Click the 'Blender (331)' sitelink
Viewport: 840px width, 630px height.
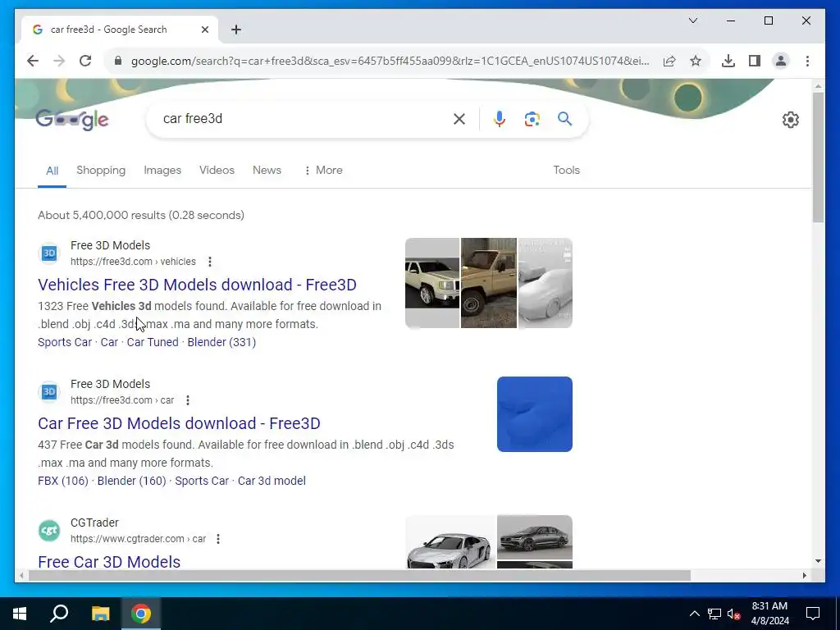tap(221, 342)
